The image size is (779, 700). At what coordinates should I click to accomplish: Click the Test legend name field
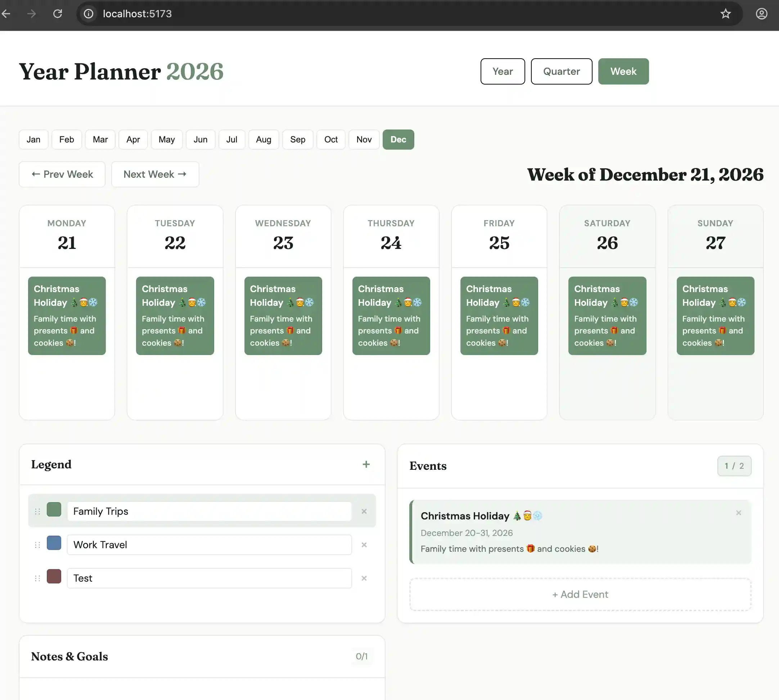click(209, 578)
